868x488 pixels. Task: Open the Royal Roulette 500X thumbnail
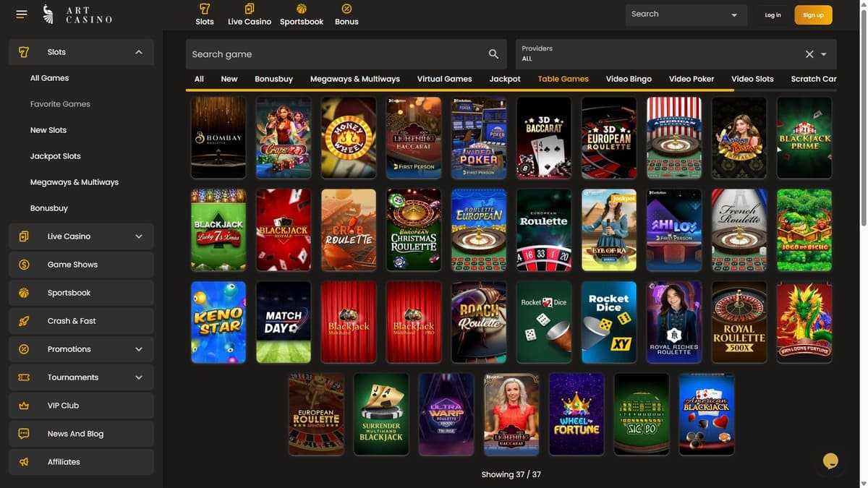pyautogui.click(x=739, y=322)
